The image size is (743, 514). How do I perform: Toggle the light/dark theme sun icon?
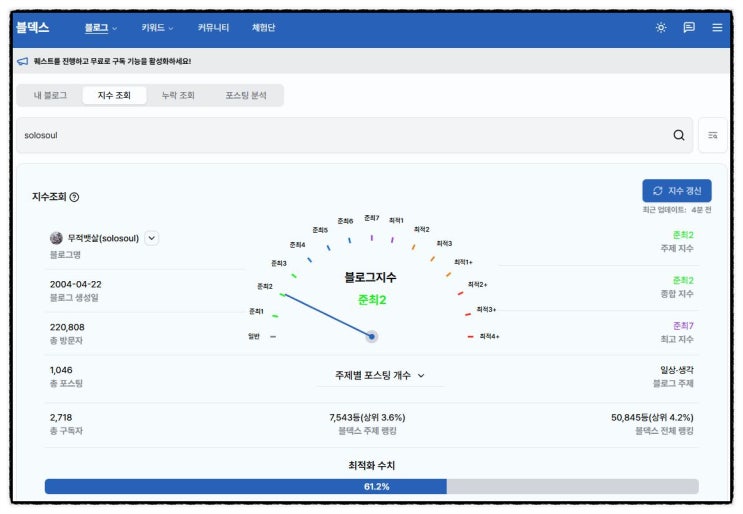(x=661, y=27)
